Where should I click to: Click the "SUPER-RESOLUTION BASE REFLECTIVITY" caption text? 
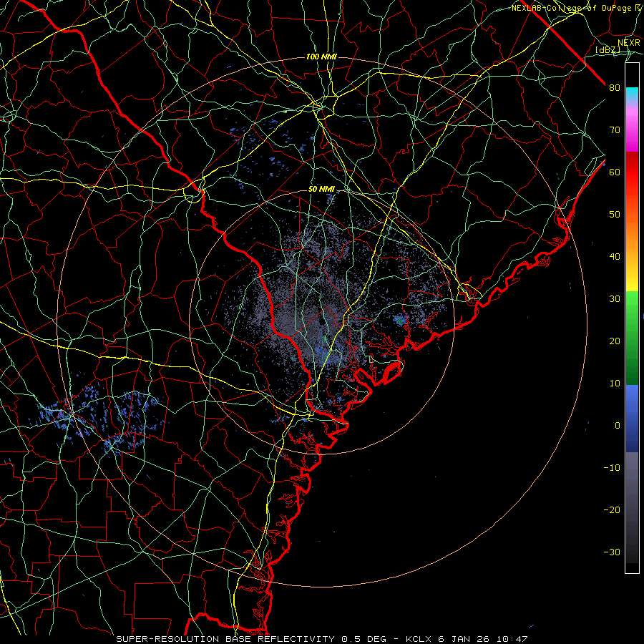(x=225, y=639)
